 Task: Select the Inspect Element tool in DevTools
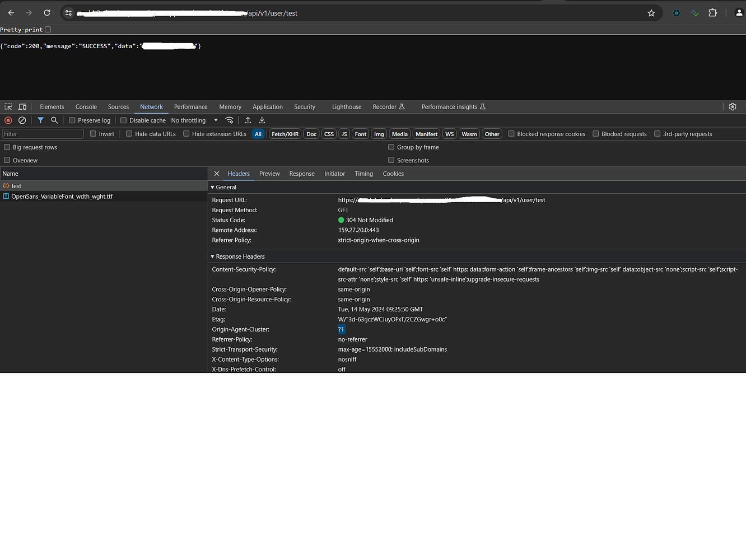(x=8, y=106)
